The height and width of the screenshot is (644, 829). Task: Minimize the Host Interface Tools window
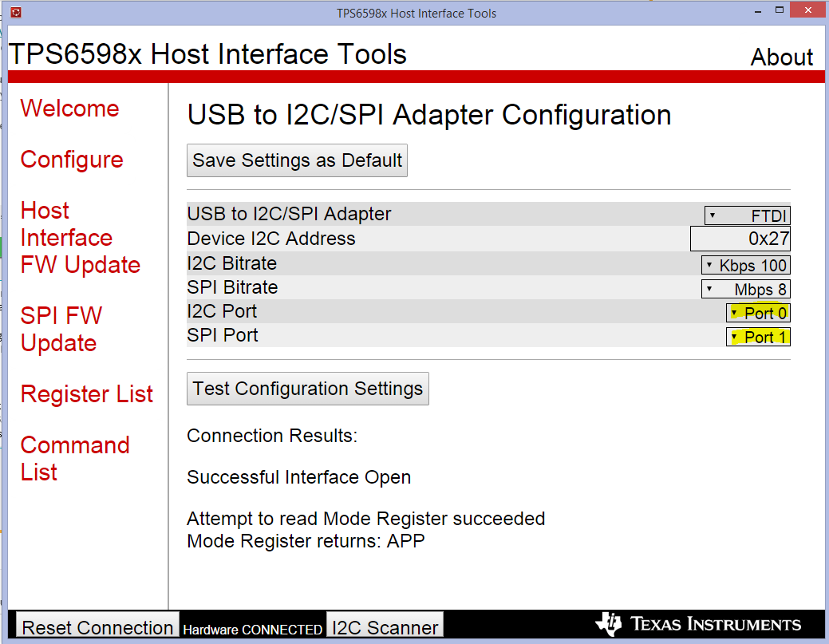[758, 10]
